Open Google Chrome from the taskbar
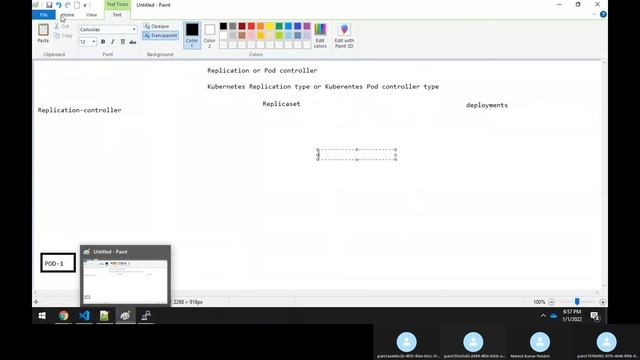 [63, 316]
